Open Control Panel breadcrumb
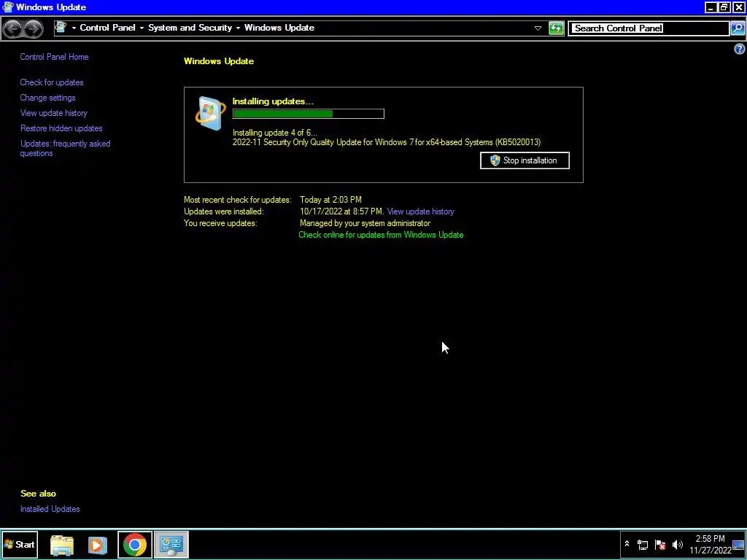 click(108, 28)
